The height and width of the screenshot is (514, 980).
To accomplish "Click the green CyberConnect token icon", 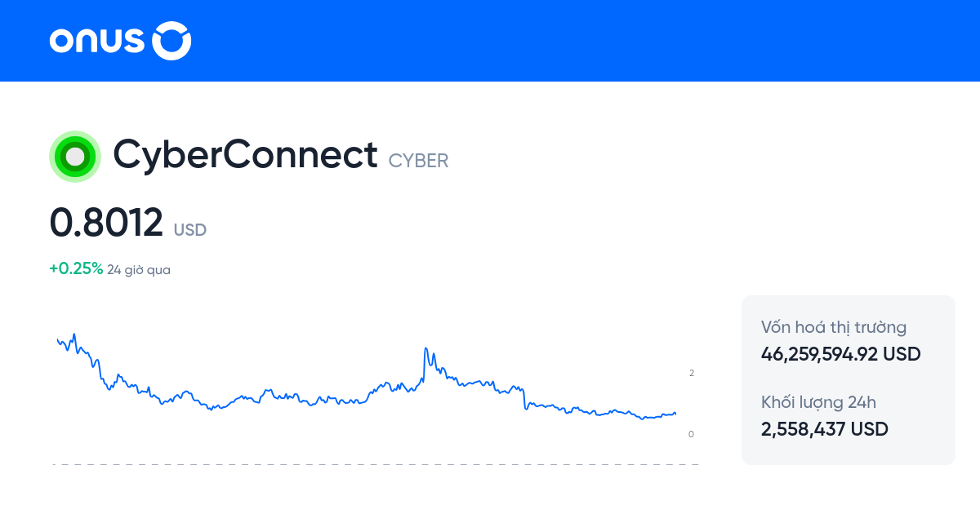I will (74, 155).
